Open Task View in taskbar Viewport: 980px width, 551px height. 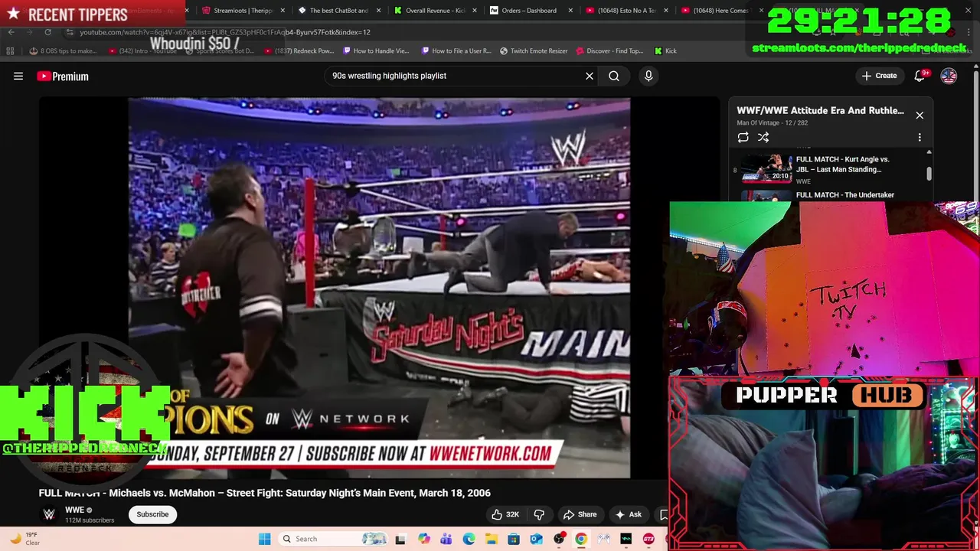pyautogui.click(x=400, y=539)
